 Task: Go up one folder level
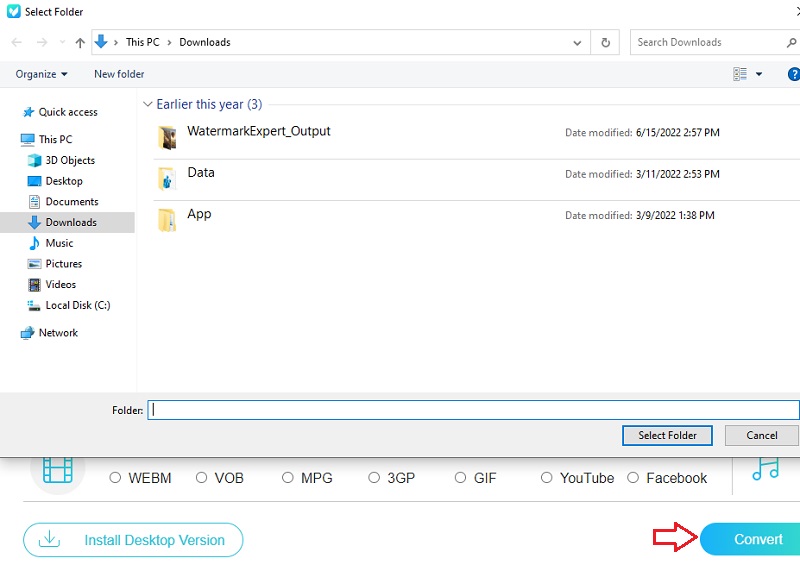point(80,43)
